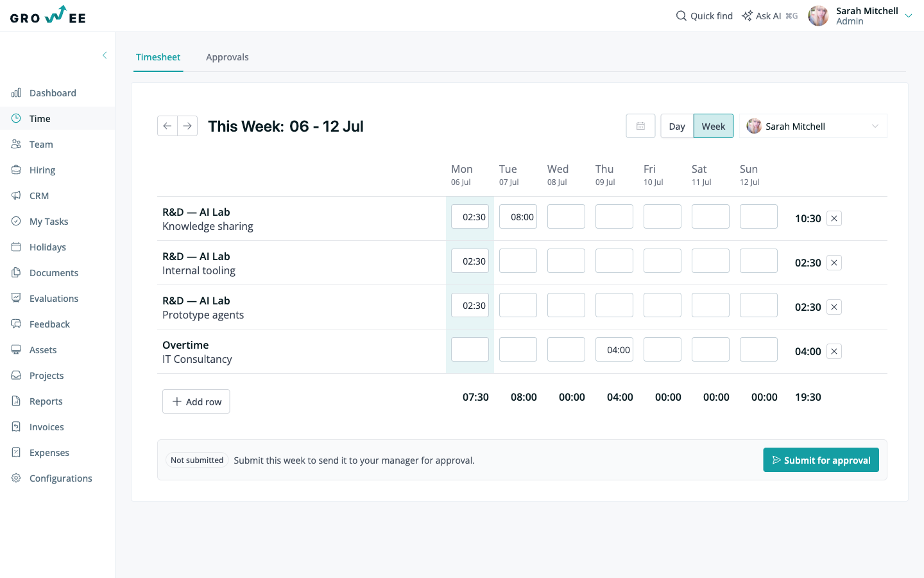Expand the user account menu chevron

coord(909,16)
